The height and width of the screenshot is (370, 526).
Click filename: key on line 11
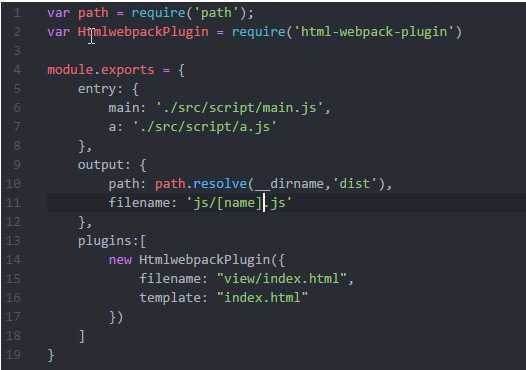pyautogui.click(x=143, y=203)
